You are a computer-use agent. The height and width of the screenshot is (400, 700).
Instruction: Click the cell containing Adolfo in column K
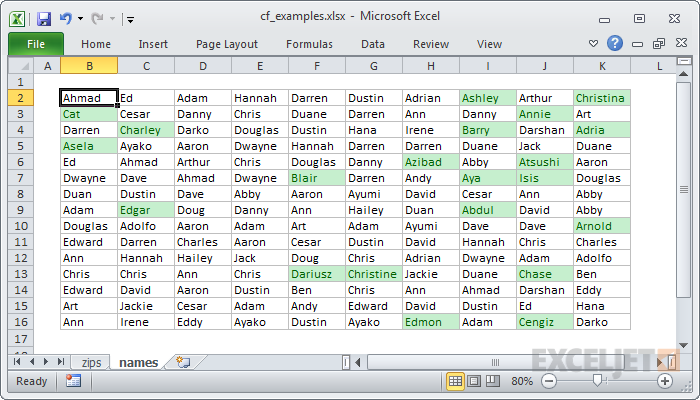tap(602, 258)
